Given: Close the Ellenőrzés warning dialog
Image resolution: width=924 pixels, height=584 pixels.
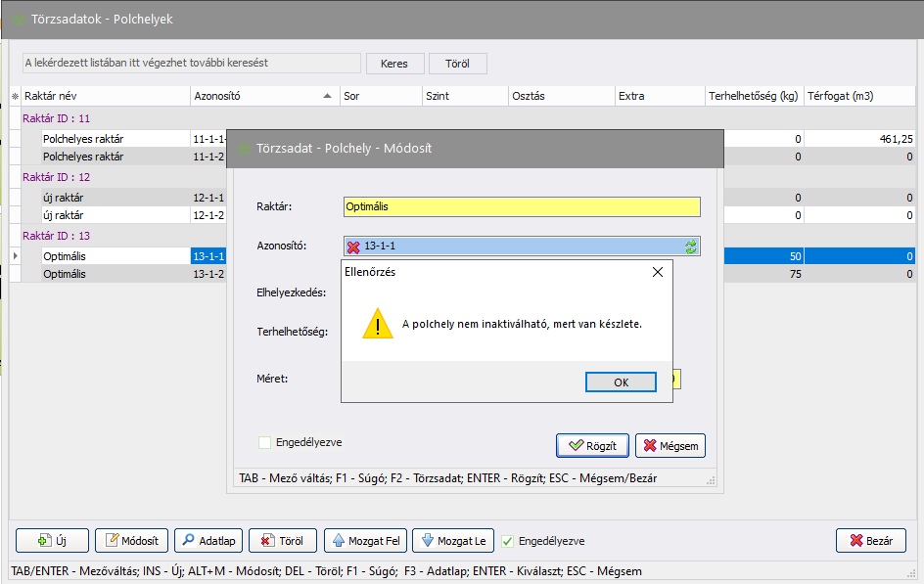Looking at the screenshot, I should click(x=657, y=272).
